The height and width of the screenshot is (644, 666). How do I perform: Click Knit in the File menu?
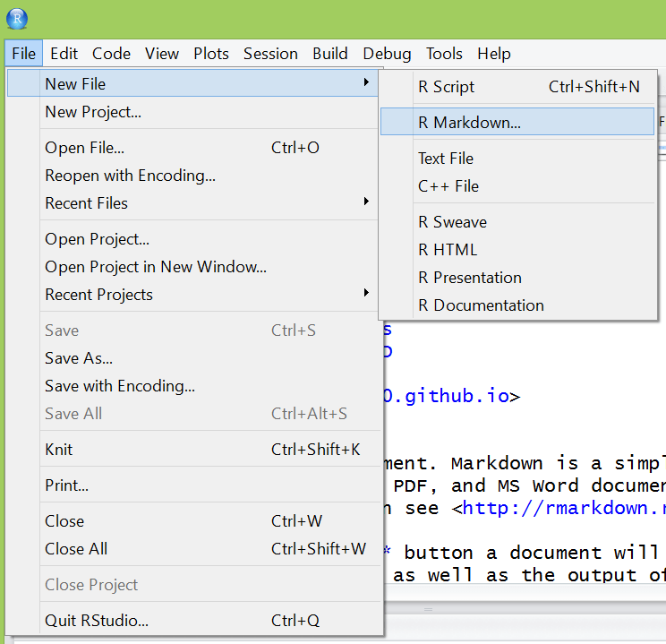(192, 450)
